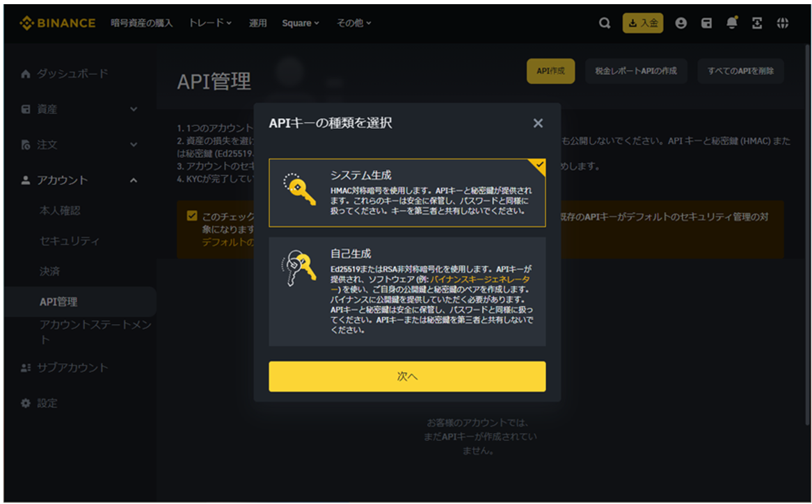Click the 資産 wallet sidebar icon
Screen dimensions: 812x504
click(25, 109)
